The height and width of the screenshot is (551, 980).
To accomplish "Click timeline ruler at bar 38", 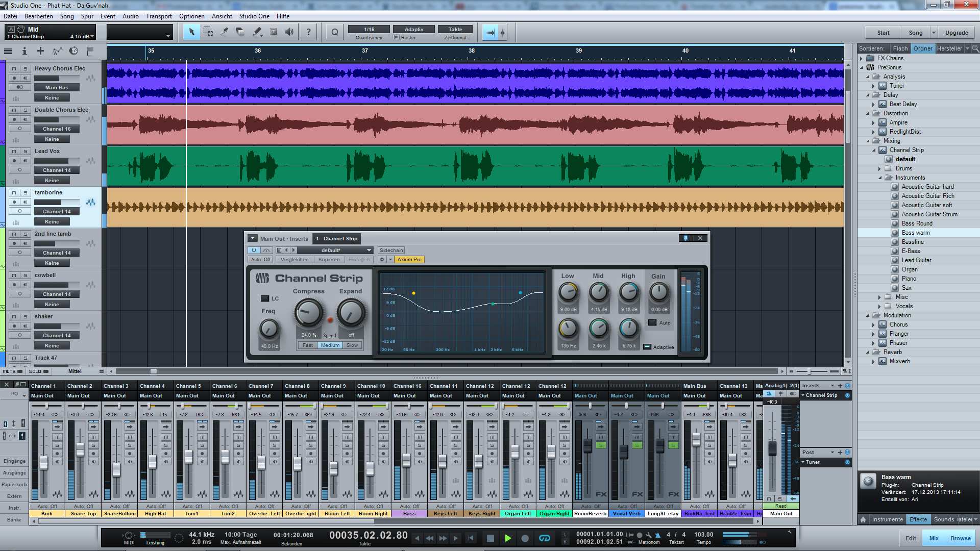I will 471,51.
